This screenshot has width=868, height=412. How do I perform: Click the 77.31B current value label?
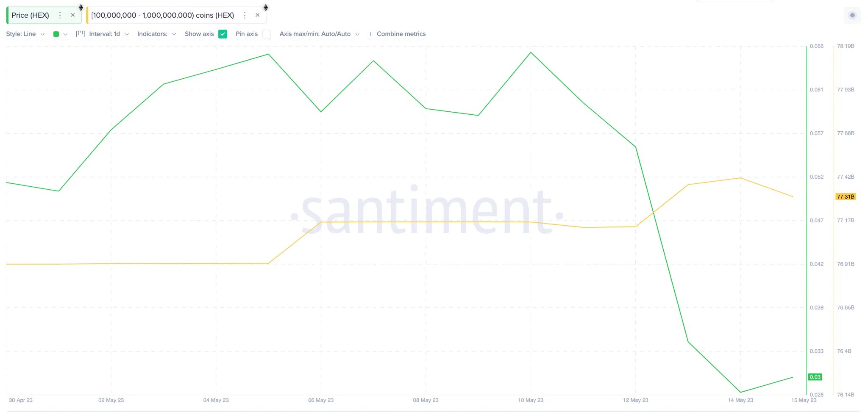(846, 196)
